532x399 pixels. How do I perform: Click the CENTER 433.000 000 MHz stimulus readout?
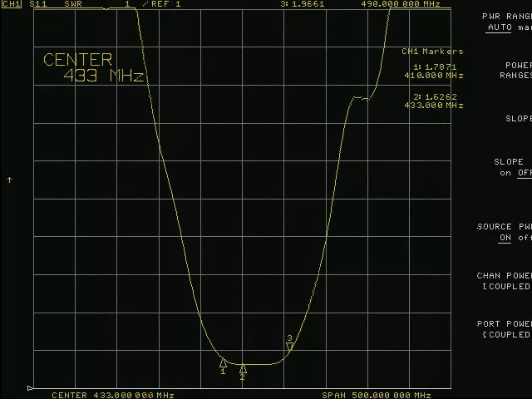pyautogui.click(x=113, y=396)
